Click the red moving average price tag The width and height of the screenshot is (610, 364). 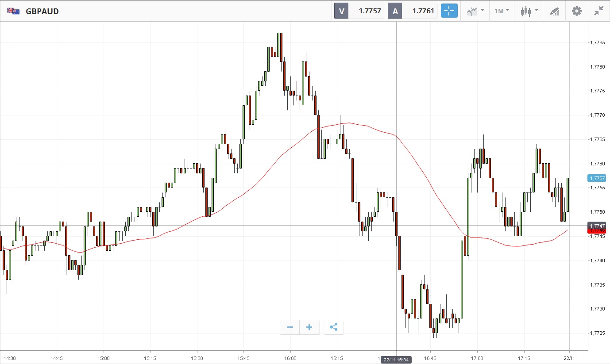[597, 231]
